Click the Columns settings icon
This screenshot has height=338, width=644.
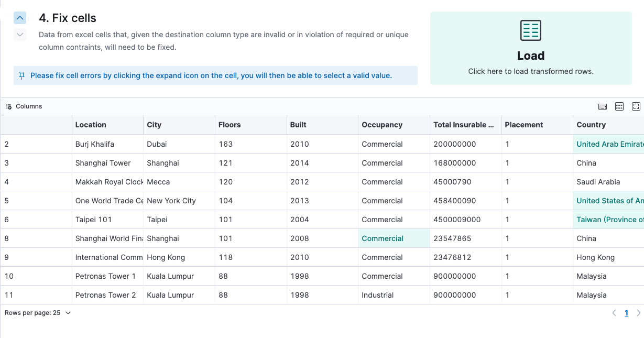pyautogui.click(x=9, y=106)
